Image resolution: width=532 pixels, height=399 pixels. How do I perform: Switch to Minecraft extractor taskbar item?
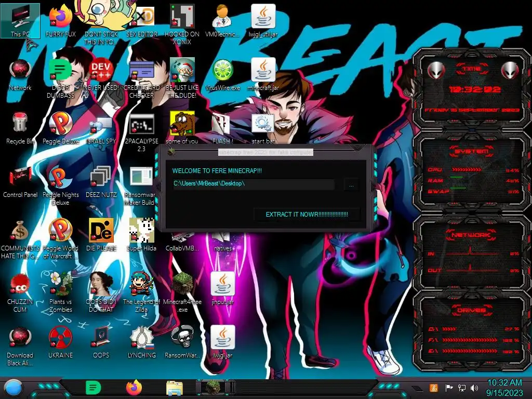click(x=215, y=388)
